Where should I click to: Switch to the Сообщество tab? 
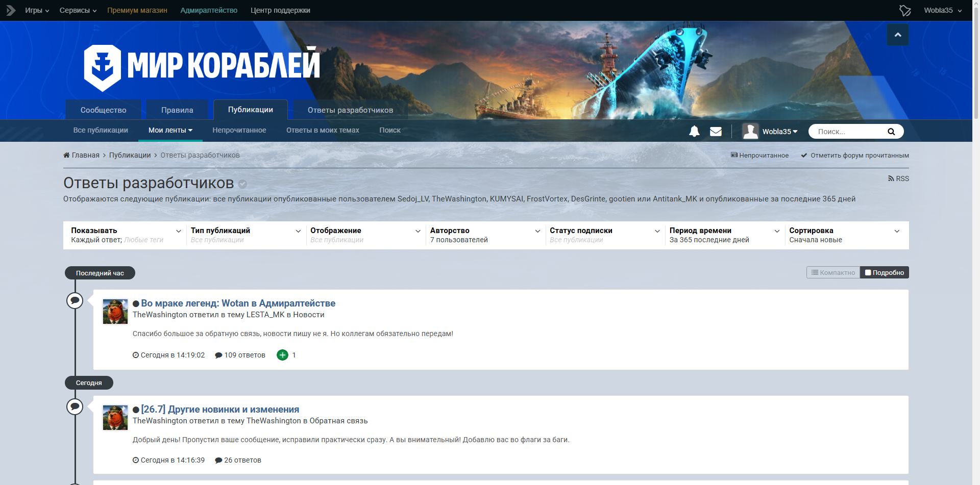click(x=103, y=110)
